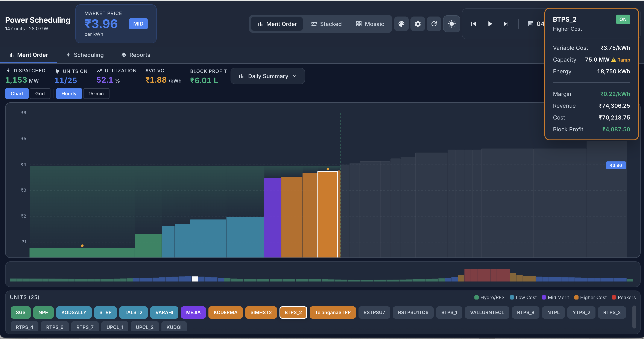The image size is (644, 339).
Task: Open the calendar date picker icon
Action: coord(530,24)
